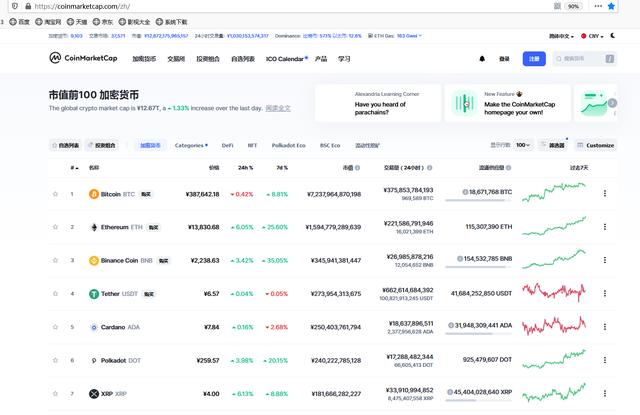The width and height of the screenshot is (640, 415).
Task: Toggle dark mode moon icon
Action: click(x=613, y=36)
